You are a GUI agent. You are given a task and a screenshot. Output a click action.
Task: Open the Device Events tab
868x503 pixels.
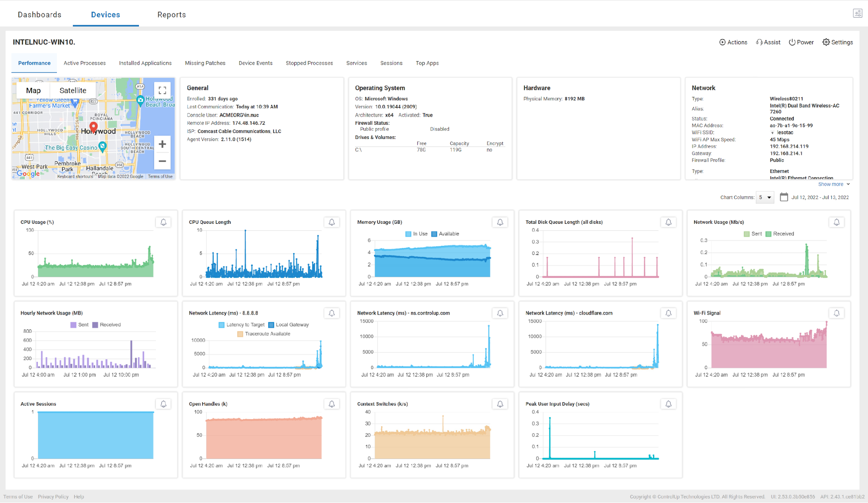[x=256, y=63]
